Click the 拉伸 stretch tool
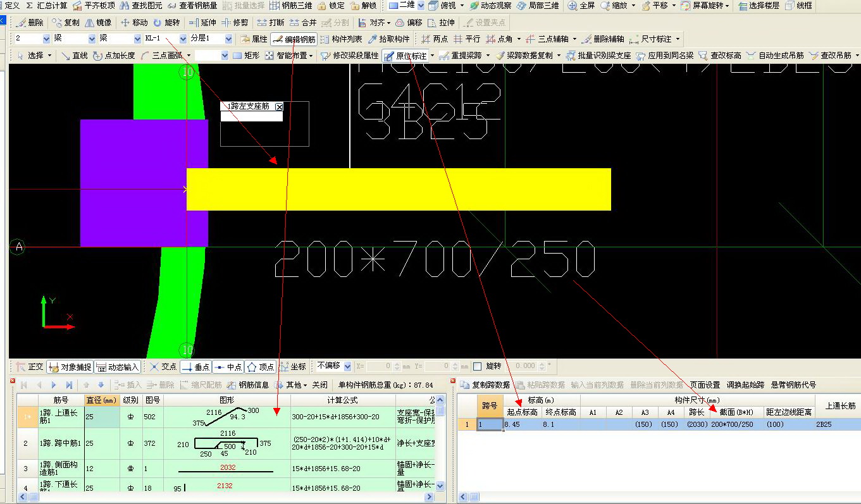 [x=441, y=22]
